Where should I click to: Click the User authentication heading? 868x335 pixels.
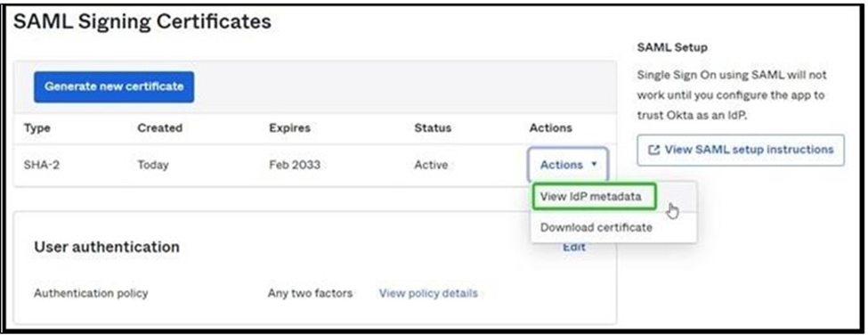coord(107,247)
